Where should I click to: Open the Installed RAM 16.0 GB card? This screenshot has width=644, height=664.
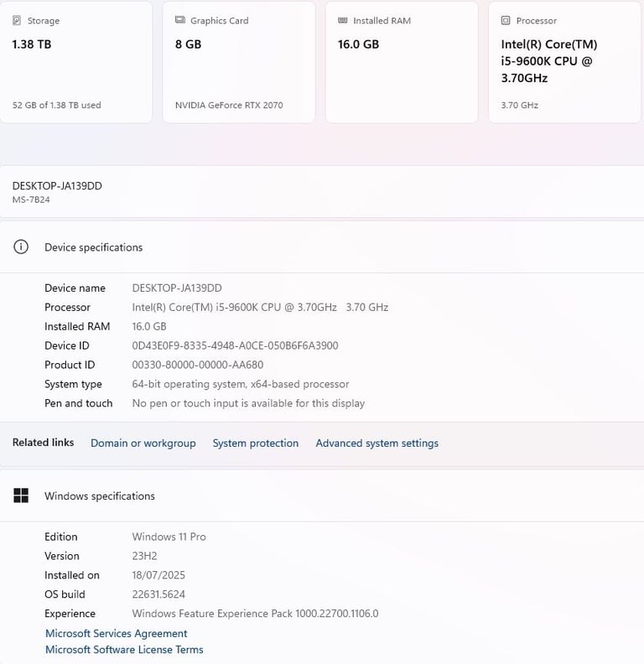[x=402, y=62]
